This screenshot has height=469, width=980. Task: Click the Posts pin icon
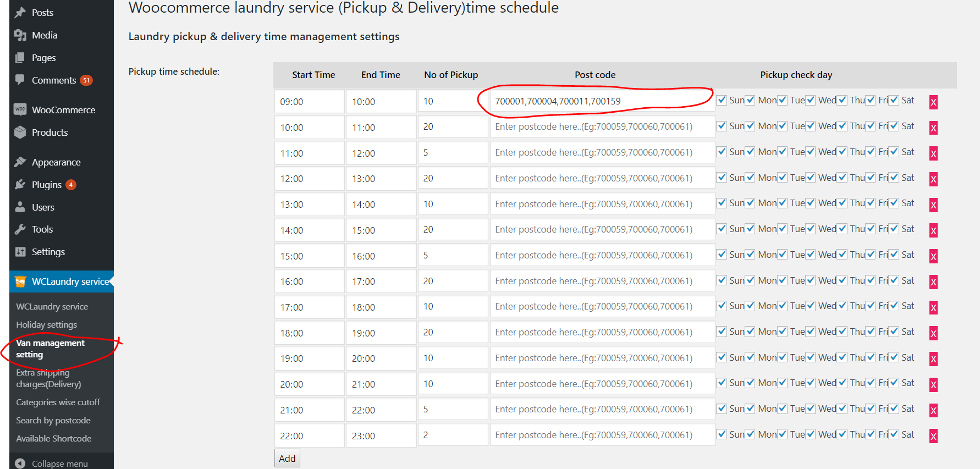[20, 12]
